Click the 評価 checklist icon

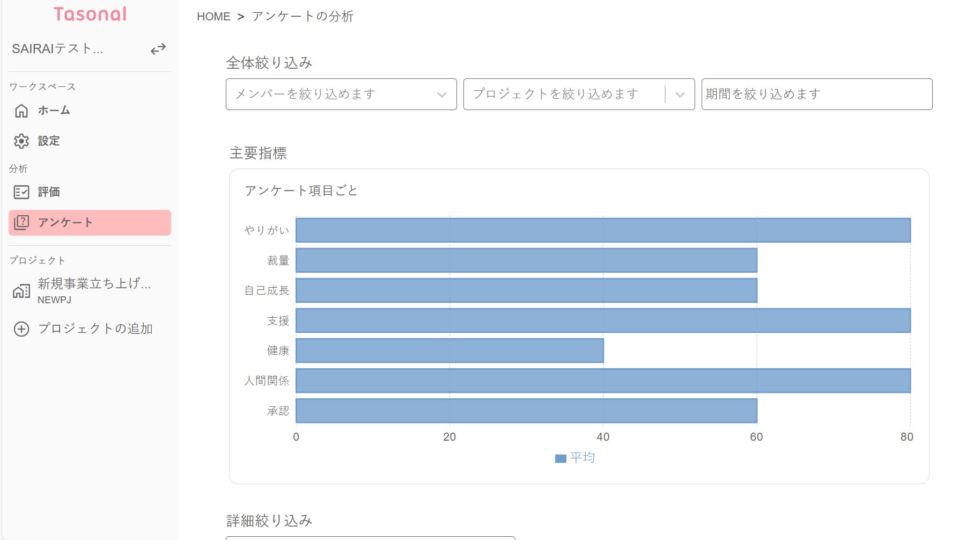tap(21, 192)
